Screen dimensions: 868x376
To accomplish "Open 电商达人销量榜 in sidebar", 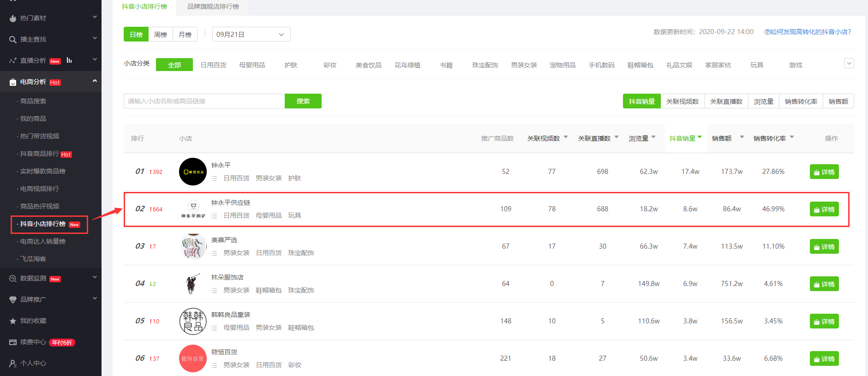I will (x=43, y=241).
